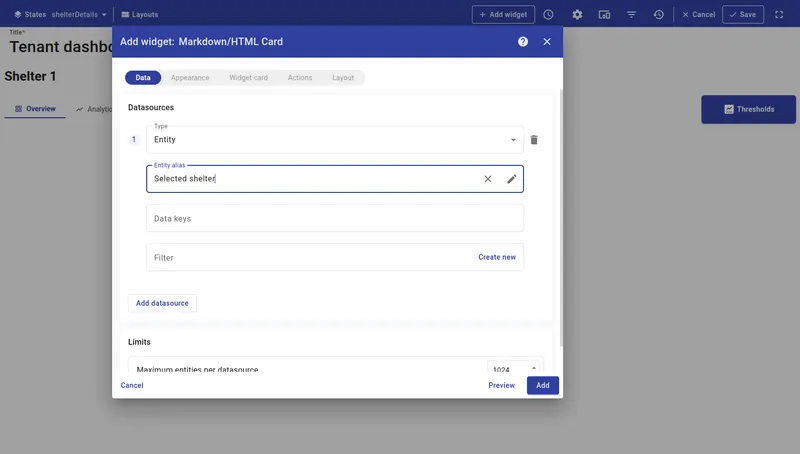Cancel dashboard editing in top bar

tap(699, 15)
